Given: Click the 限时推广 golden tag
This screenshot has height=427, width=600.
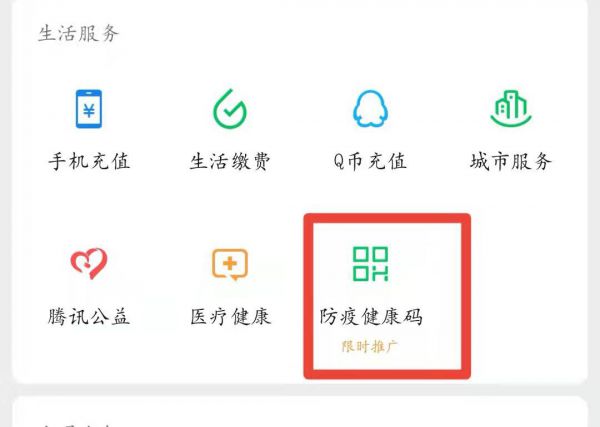Looking at the screenshot, I should pyautogui.click(x=370, y=347).
